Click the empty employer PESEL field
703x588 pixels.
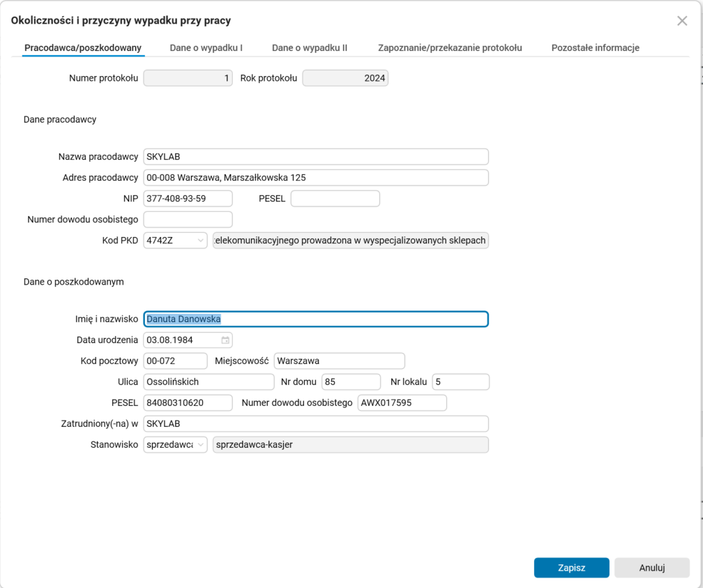point(335,198)
